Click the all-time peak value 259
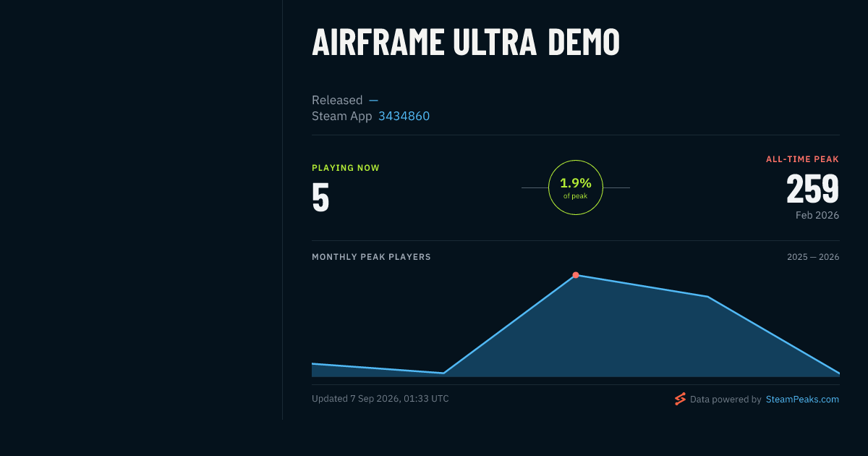This screenshot has width=868, height=456. (813, 189)
